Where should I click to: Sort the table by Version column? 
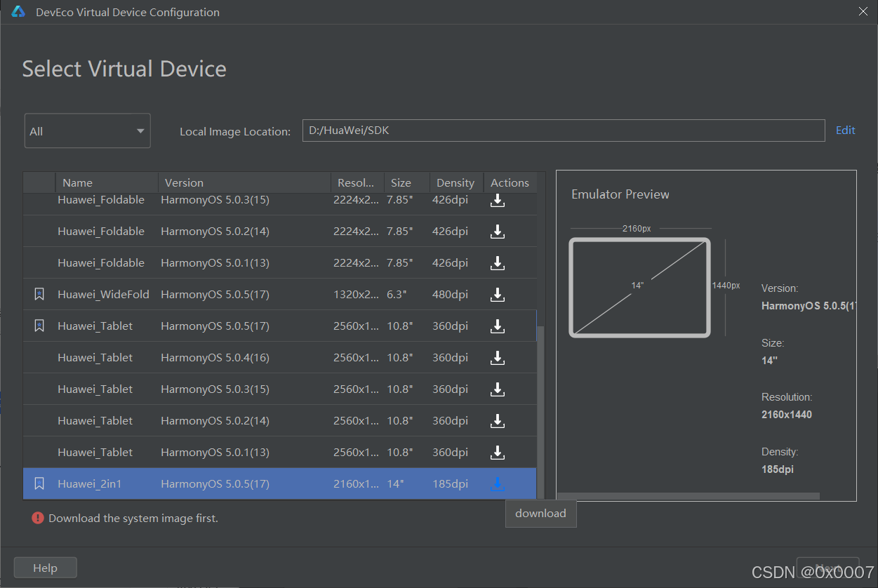click(x=244, y=182)
